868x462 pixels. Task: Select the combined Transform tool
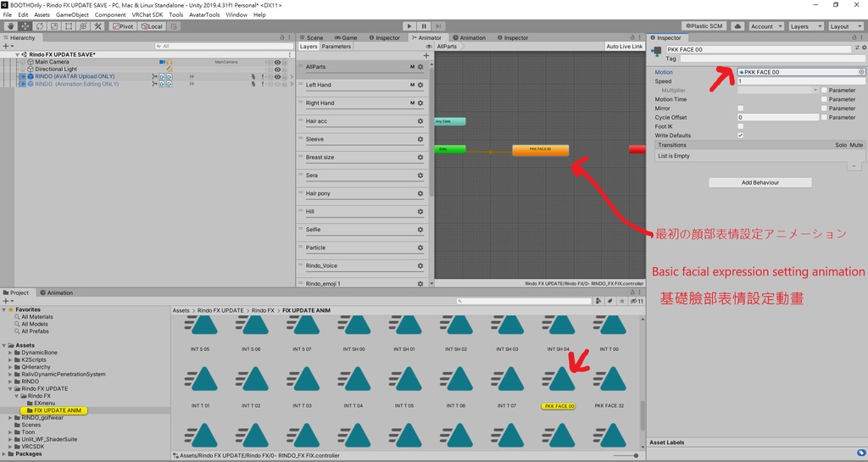pos(83,26)
